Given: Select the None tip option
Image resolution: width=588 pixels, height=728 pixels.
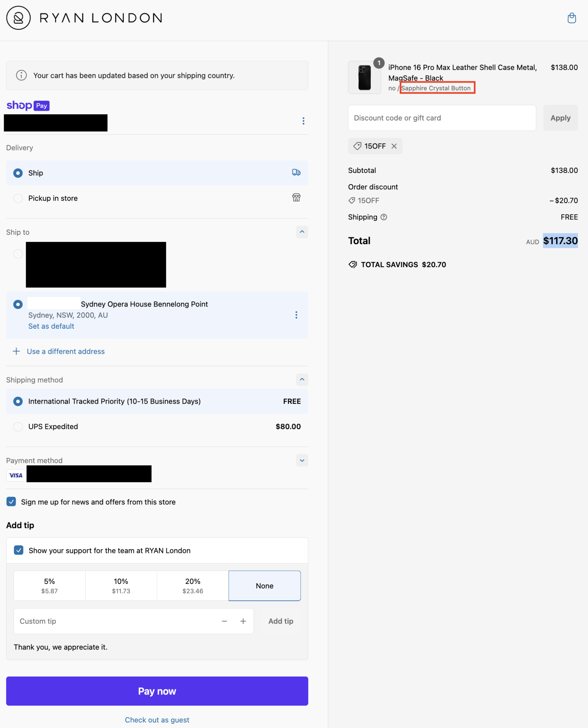Looking at the screenshot, I should (x=265, y=586).
